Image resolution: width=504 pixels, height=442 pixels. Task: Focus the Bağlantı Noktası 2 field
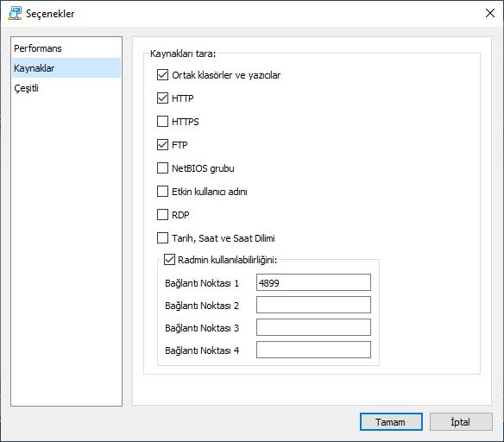tap(313, 305)
